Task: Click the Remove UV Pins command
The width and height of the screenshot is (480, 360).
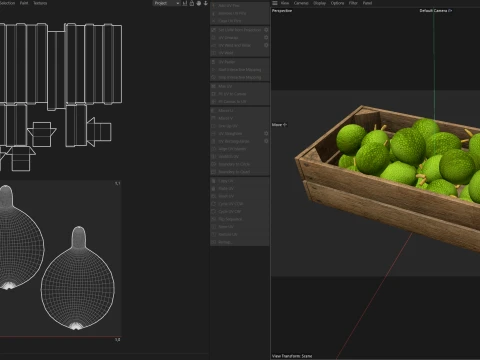Action: [240, 13]
